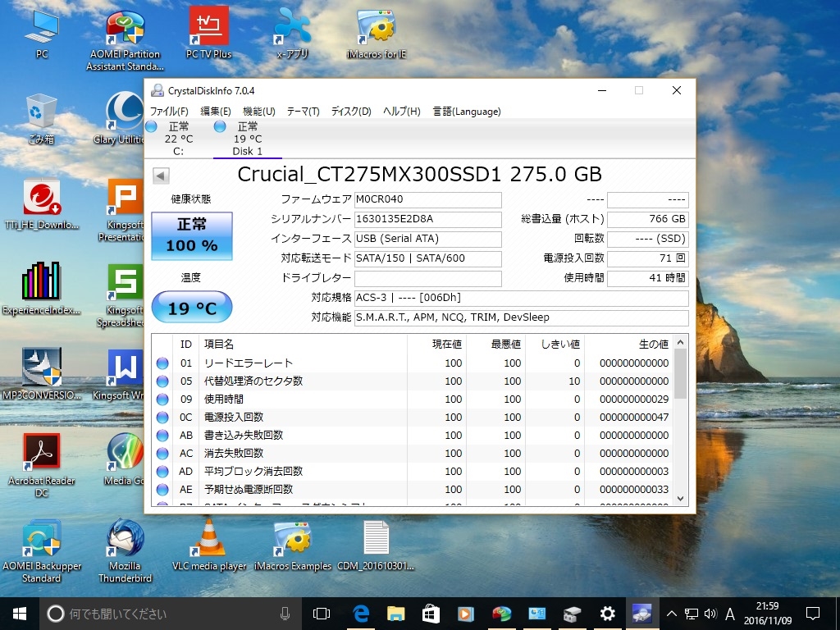Click the ファームウェア M0CR040 field
This screenshot has width=840, height=630.
click(x=427, y=199)
